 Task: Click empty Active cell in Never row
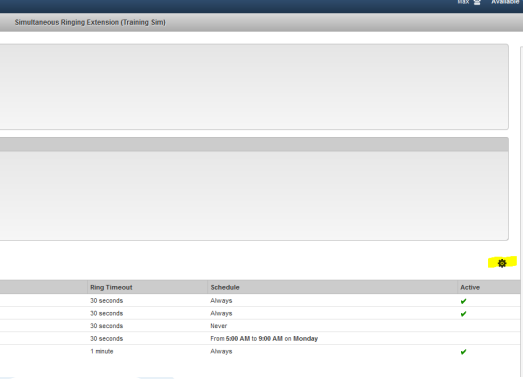489,326
